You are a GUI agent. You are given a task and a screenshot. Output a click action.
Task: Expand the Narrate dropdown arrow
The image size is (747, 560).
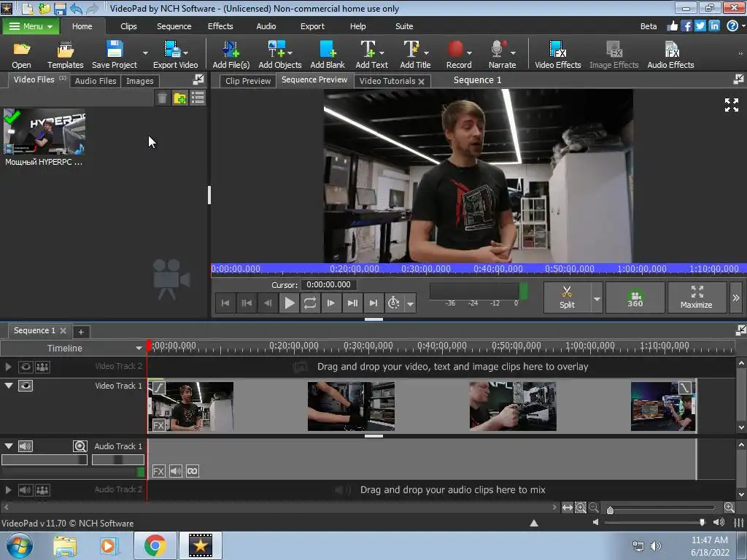tap(513, 52)
